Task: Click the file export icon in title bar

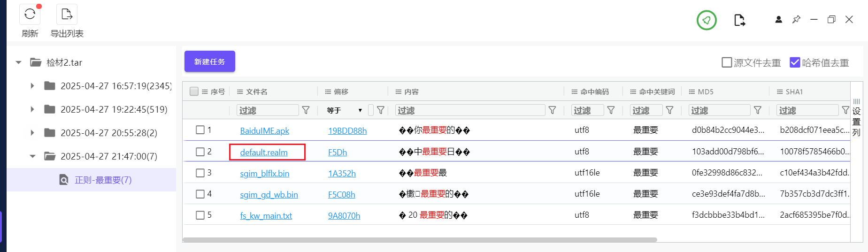Action: [x=739, y=20]
